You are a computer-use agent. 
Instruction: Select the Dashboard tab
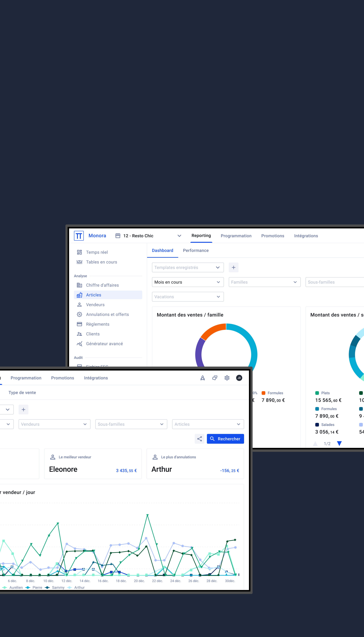[162, 250]
